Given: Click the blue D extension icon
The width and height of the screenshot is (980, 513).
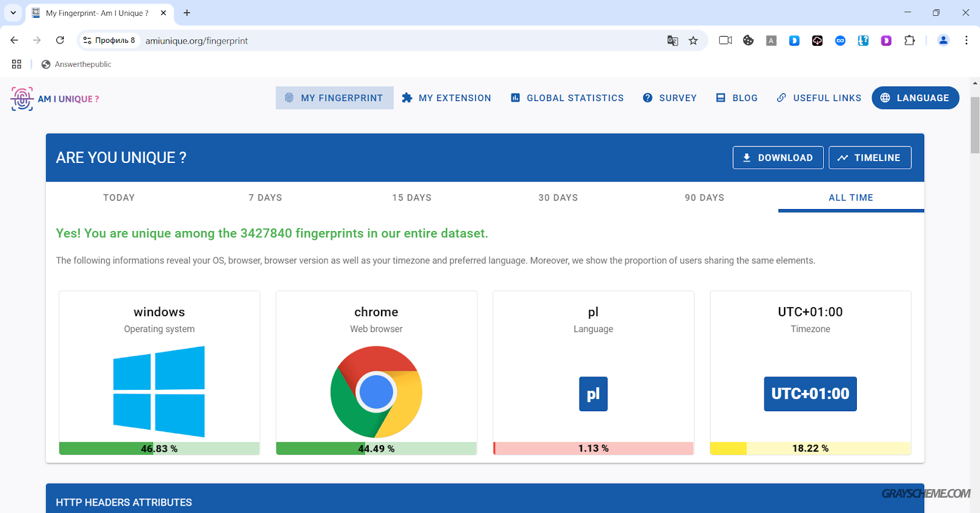Looking at the screenshot, I should [x=794, y=41].
